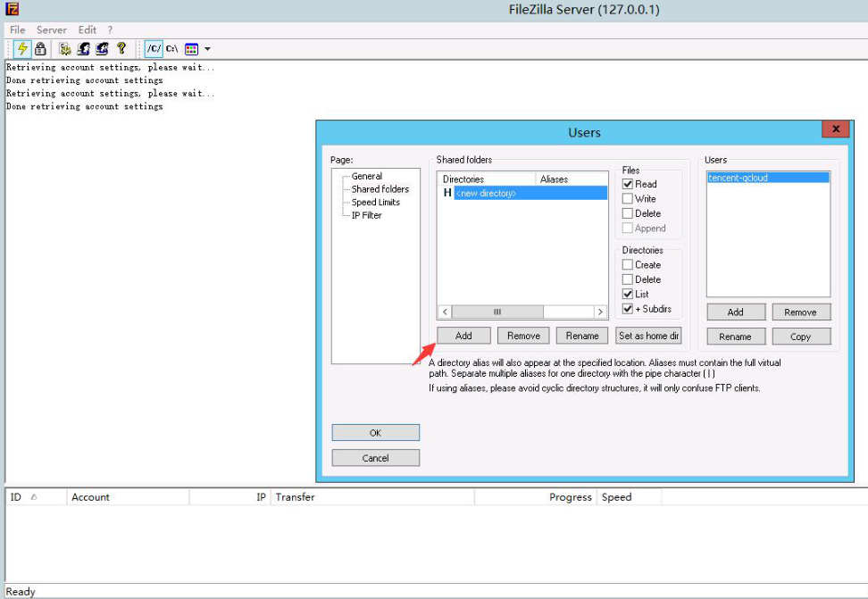Open the single-user Users toolbar icon
The height and width of the screenshot is (599, 868).
click(x=84, y=49)
